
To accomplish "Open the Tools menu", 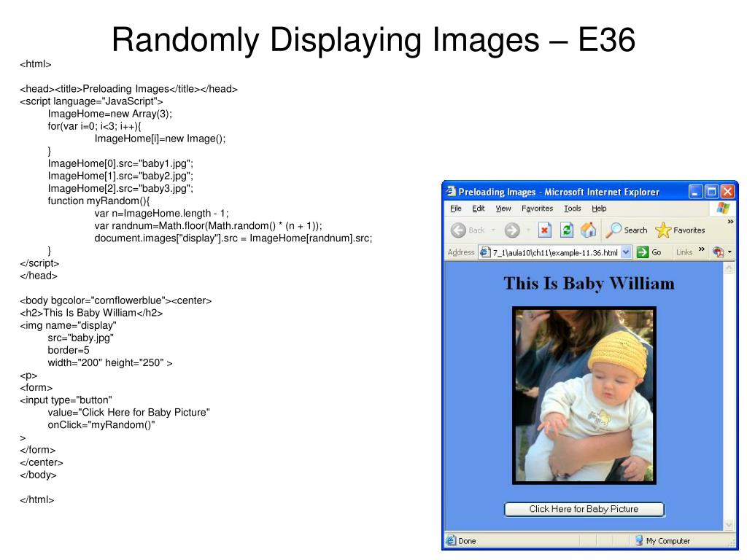I will 572,208.
